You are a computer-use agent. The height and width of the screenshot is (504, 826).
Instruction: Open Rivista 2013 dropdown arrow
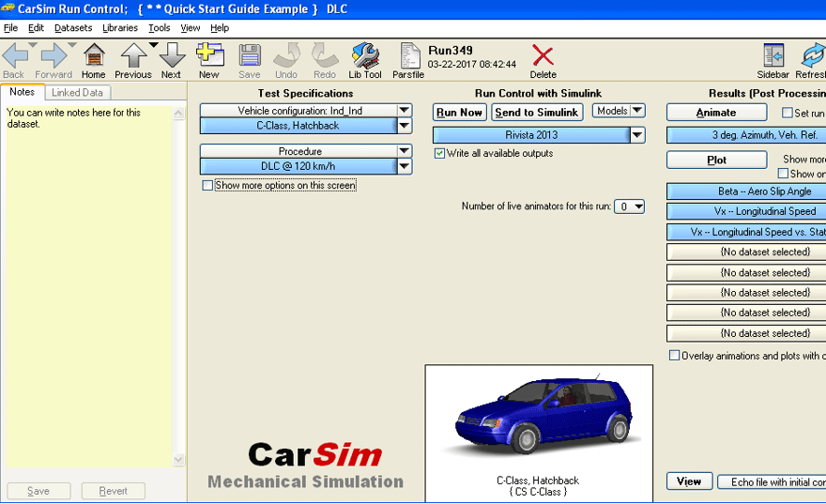point(637,135)
